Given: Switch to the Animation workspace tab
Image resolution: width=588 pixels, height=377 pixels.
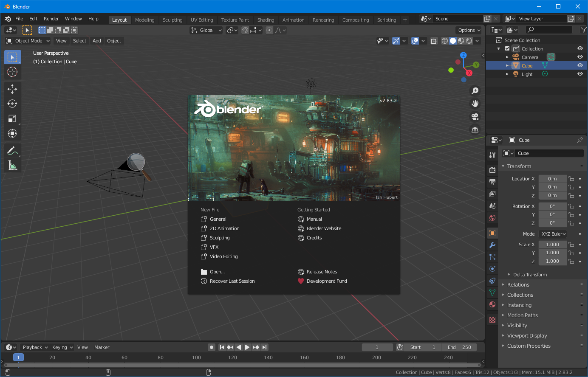Looking at the screenshot, I should 293,20.
